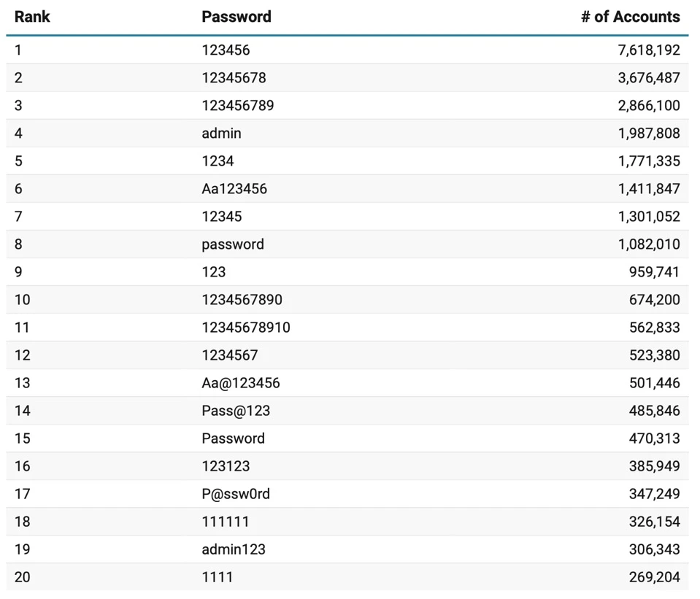Viewport: 700px width, 599px height.
Task: Click the # of Accounts header
Action: click(630, 17)
